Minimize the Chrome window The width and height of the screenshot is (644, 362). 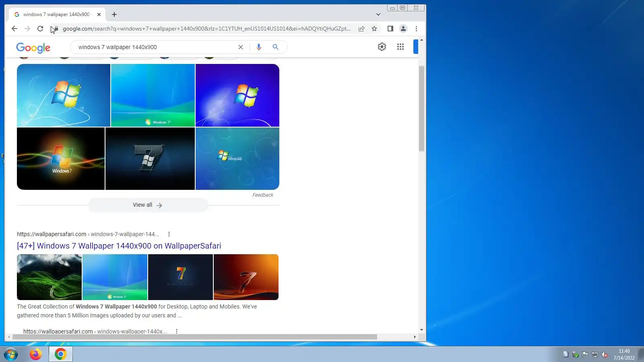pos(392,8)
